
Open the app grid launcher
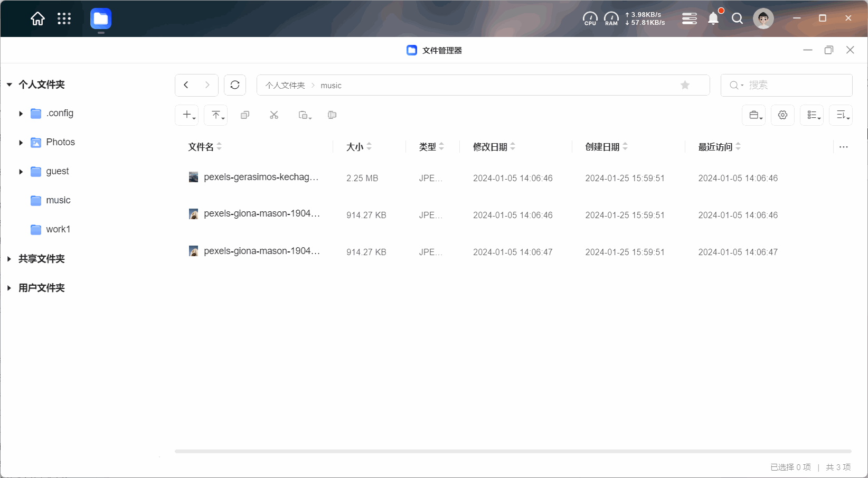tap(64, 19)
